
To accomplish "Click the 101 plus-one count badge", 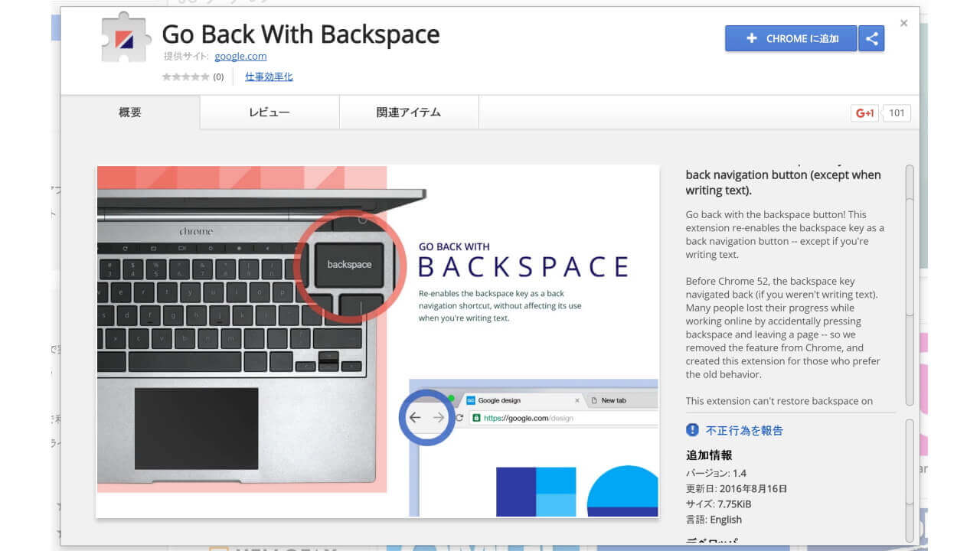I will tap(895, 112).
